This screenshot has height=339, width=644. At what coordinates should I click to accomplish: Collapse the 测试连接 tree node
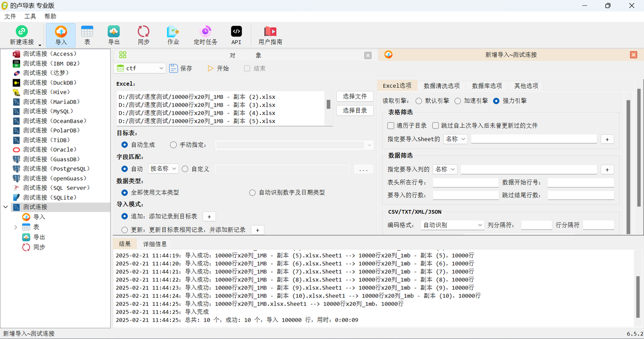[5, 206]
